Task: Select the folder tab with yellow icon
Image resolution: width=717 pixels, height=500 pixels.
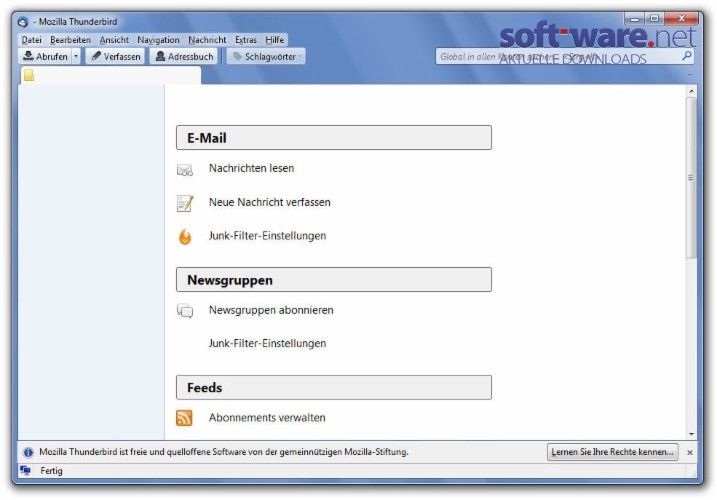Action: coord(111,75)
